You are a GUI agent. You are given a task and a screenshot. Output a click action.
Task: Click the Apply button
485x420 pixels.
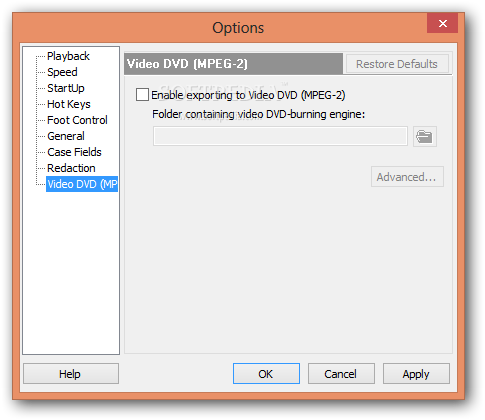coord(416,374)
